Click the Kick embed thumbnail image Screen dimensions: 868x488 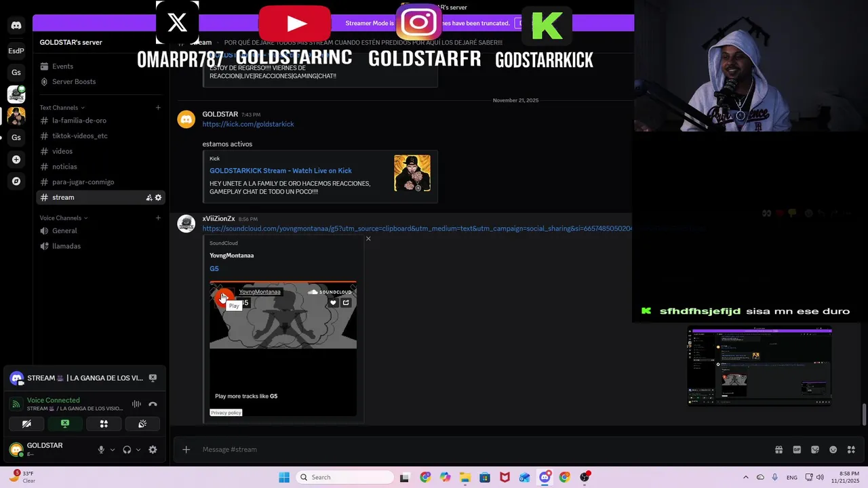click(412, 173)
